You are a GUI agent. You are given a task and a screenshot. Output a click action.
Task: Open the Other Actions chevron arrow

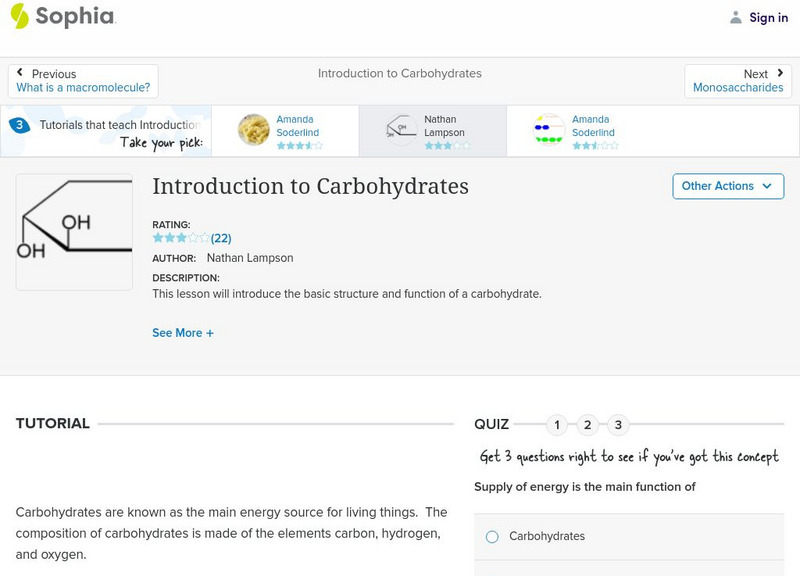pyautogui.click(x=767, y=186)
